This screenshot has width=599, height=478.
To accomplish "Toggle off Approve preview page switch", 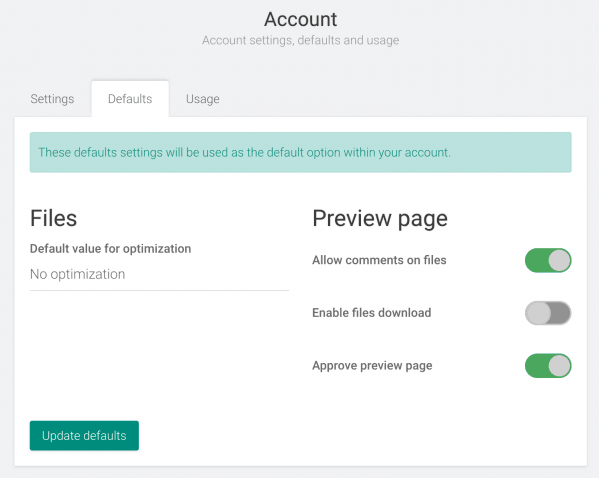I will pyautogui.click(x=548, y=366).
